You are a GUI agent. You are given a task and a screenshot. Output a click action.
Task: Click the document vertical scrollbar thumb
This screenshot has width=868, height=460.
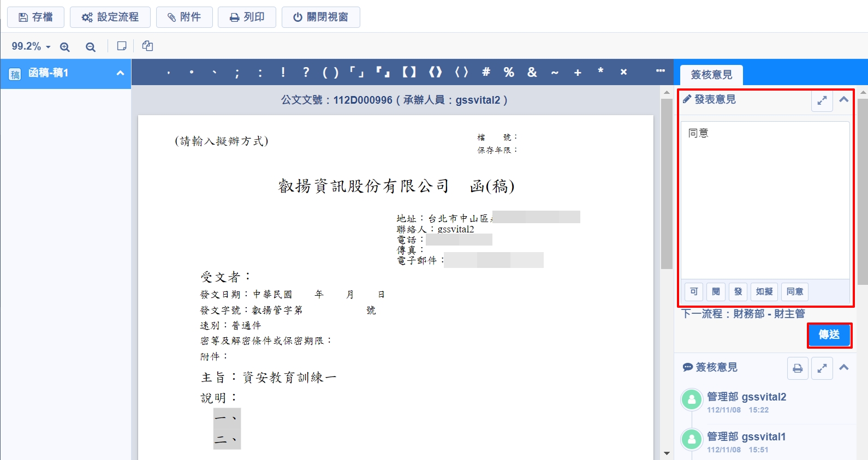(667, 180)
